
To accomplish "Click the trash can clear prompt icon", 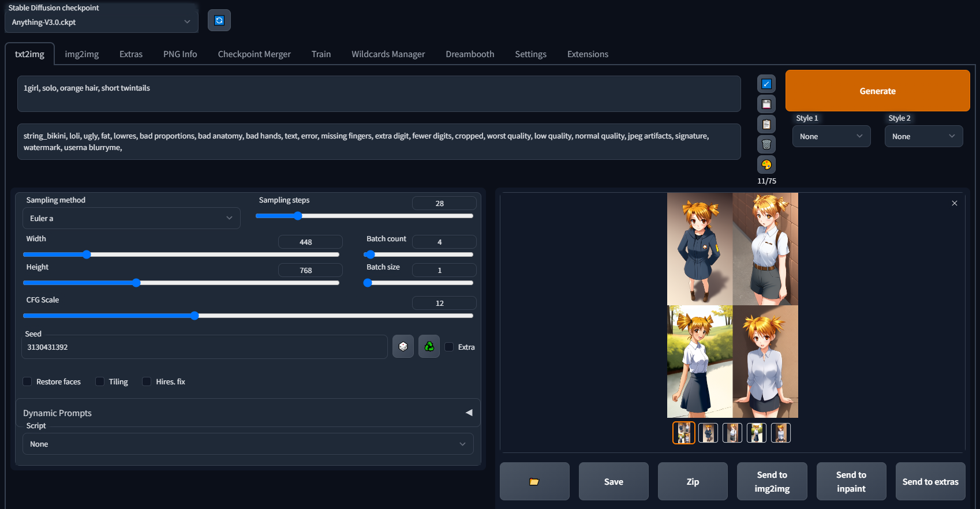I will click(x=766, y=145).
